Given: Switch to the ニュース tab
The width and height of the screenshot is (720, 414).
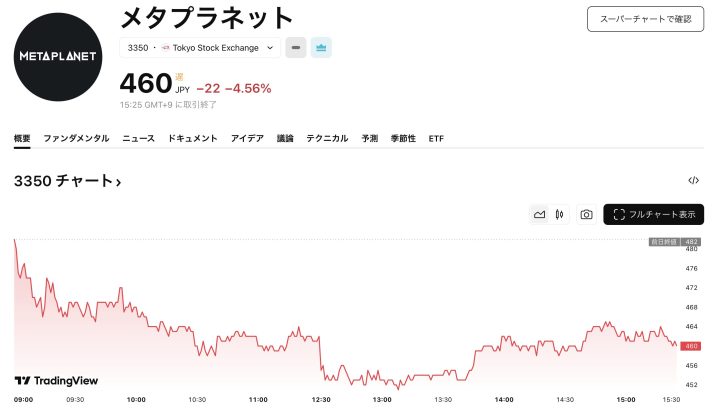Looking at the screenshot, I should tap(138, 138).
